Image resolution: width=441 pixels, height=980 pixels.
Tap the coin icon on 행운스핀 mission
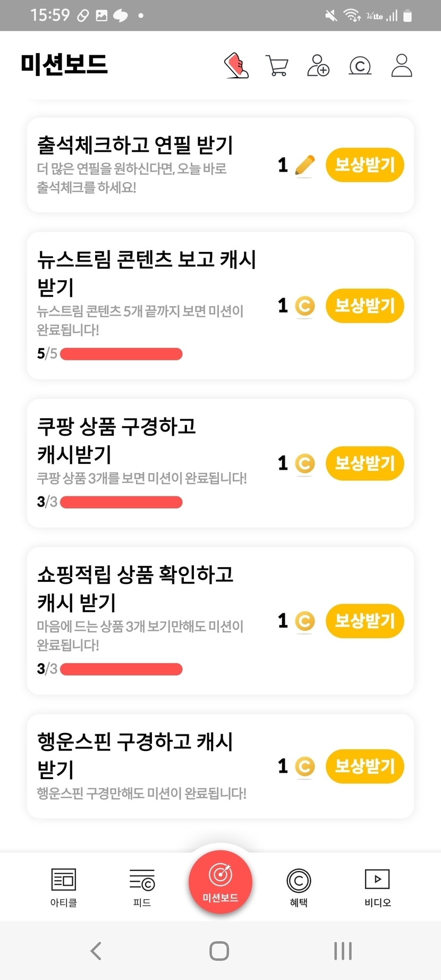pos(304,767)
